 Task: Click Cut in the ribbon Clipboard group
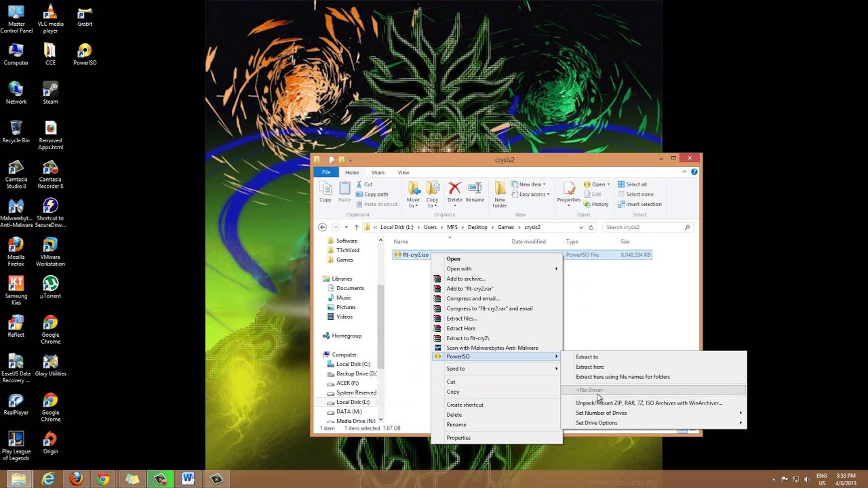[x=364, y=184]
